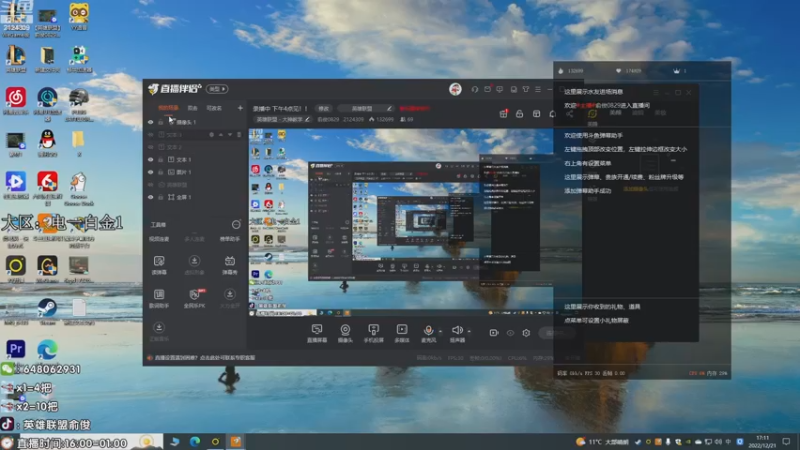Screen dimensions: 800x450
Task: Open streaming settings gear near start button
Action: pos(526,333)
